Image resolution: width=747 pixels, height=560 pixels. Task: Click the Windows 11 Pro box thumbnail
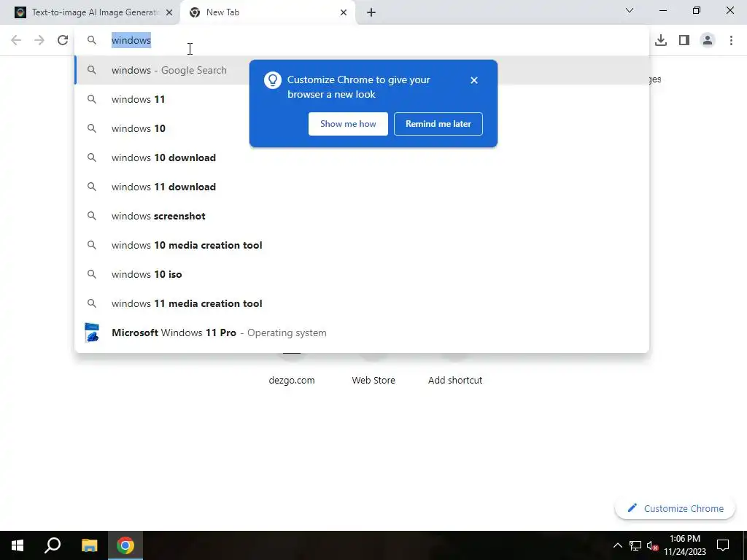tap(91, 332)
